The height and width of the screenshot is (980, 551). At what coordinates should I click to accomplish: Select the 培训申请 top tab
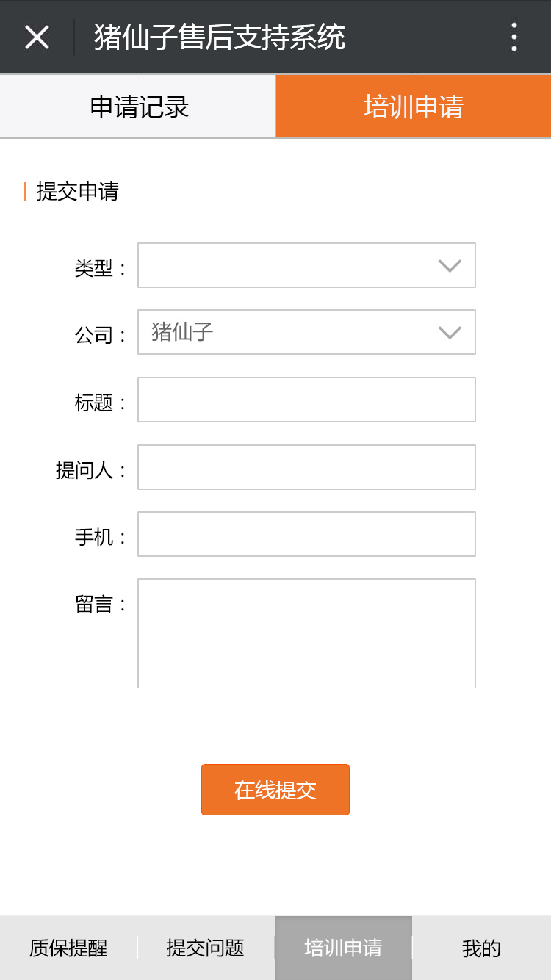(x=413, y=107)
